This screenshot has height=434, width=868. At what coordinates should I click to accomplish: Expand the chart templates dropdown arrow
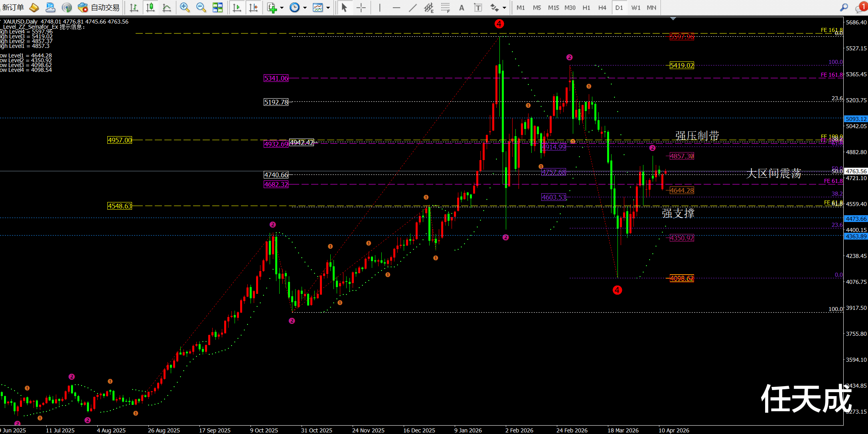click(328, 8)
